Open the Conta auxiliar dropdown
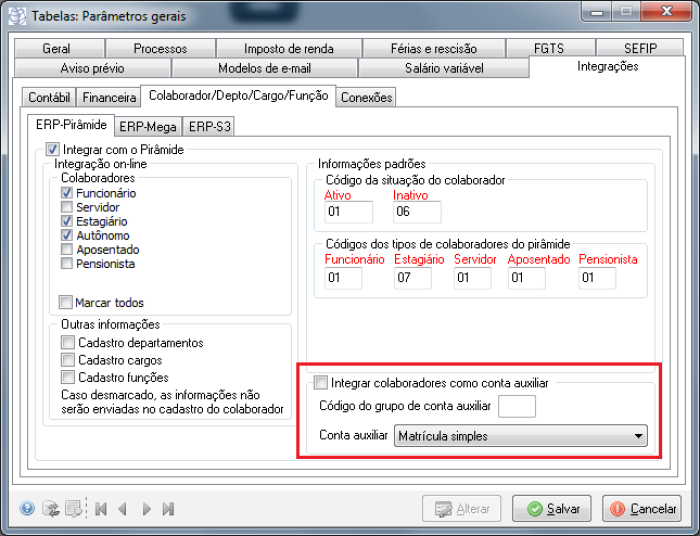 pyautogui.click(x=638, y=436)
